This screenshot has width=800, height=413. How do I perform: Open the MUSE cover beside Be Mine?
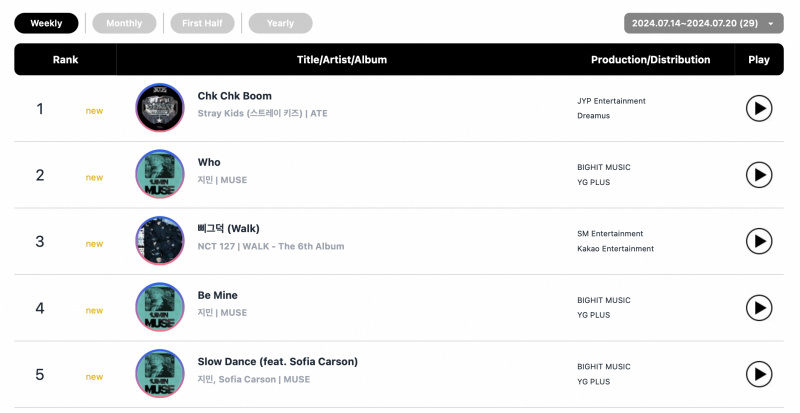160,307
